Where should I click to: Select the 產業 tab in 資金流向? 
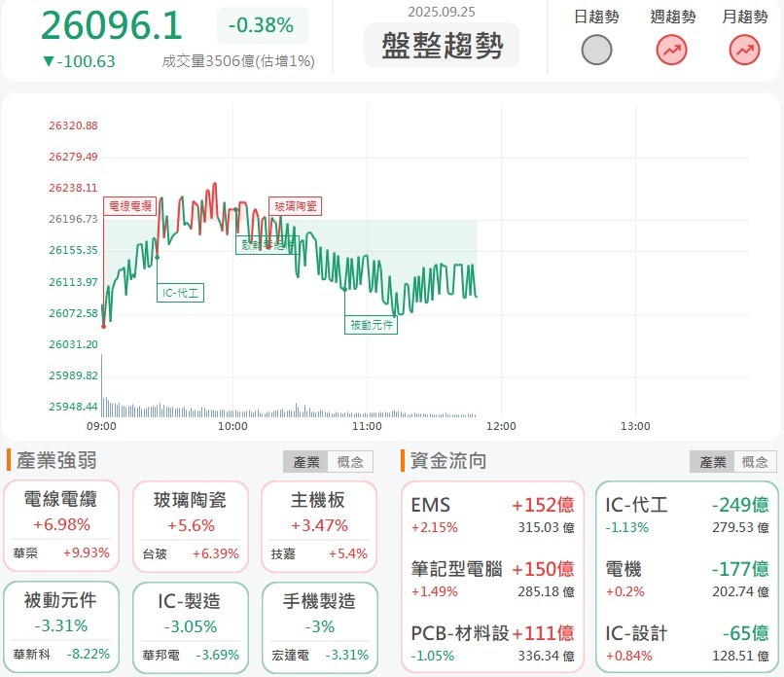click(712, 461)
